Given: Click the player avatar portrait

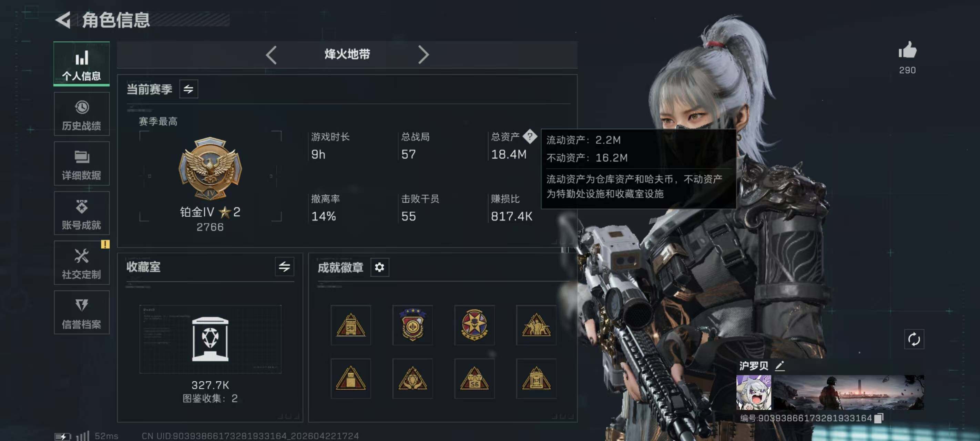Looking at the screenshot, I should pos(754,392).
